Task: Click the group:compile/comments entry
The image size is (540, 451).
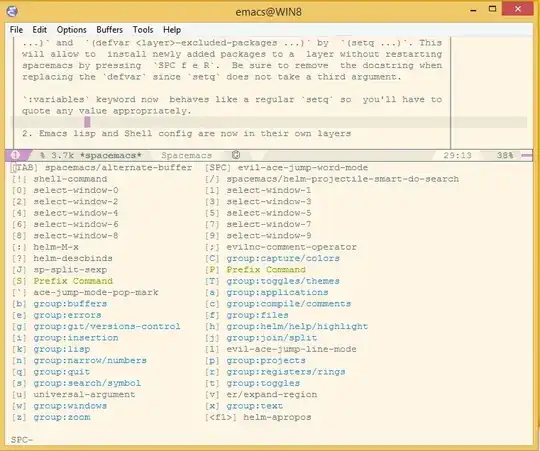Action: coord(289,304)
